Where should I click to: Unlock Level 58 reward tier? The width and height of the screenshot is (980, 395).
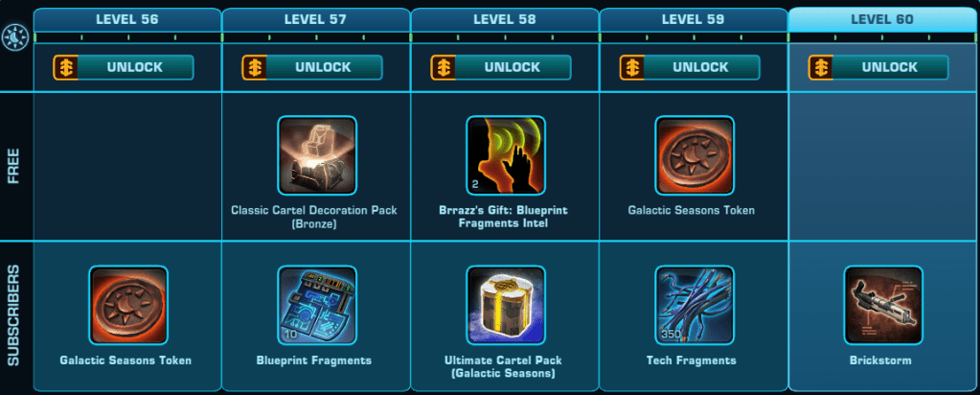coord(501,68)
